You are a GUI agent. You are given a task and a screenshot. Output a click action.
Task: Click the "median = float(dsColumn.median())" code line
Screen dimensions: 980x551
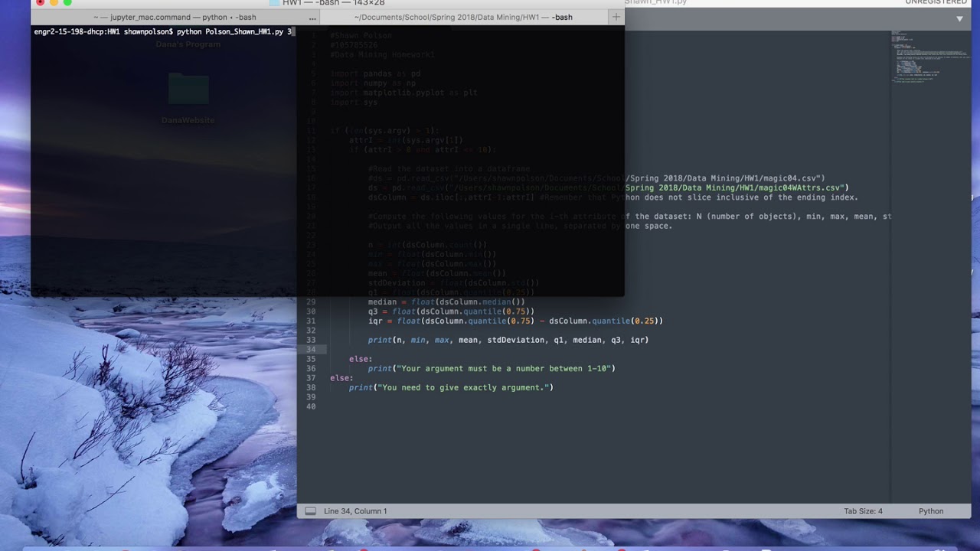[446, 302]
